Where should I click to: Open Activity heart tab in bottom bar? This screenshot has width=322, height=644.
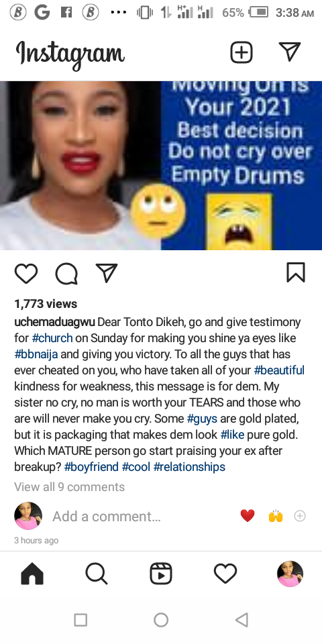click(x=225, y=574)
